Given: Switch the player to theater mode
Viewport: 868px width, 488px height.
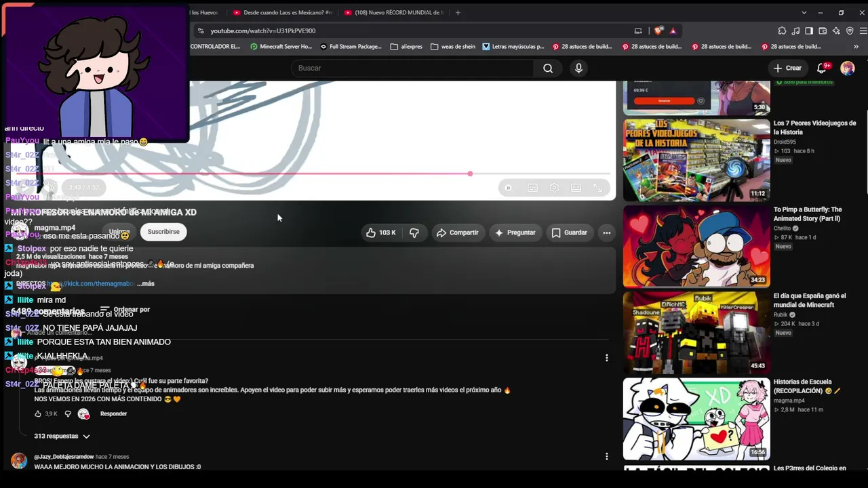Looking at the screenshot, I should (x=576, y=188).
